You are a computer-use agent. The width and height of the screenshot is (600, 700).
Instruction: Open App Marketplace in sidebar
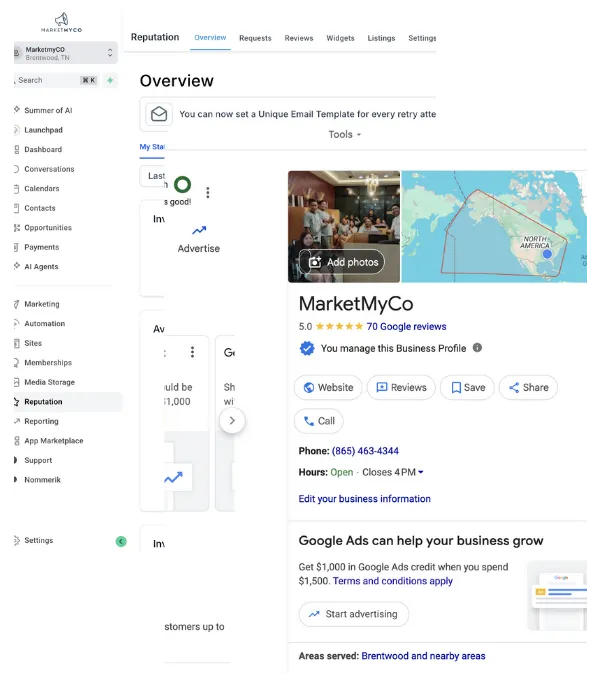(54, 441)
